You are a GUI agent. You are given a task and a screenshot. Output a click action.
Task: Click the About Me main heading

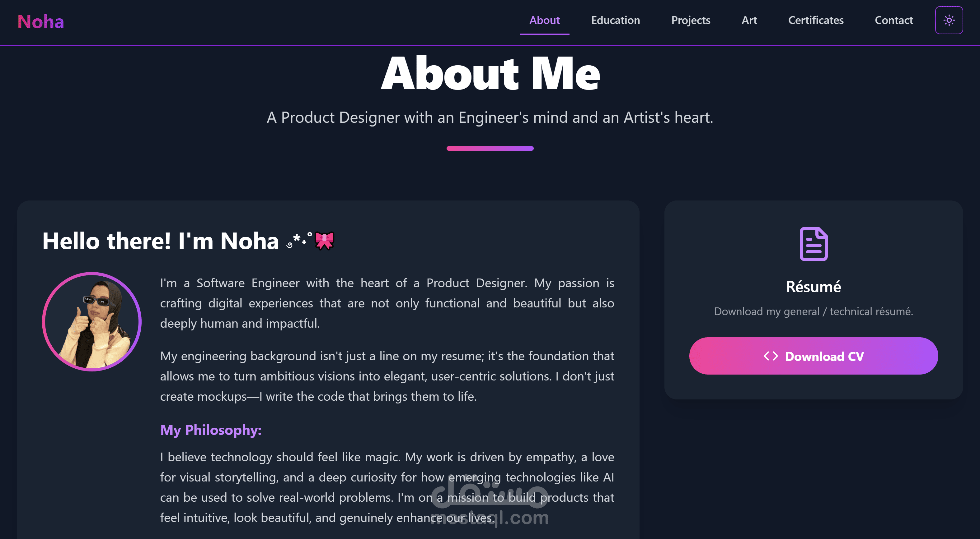pyautogui.click(x=490, y=73)
